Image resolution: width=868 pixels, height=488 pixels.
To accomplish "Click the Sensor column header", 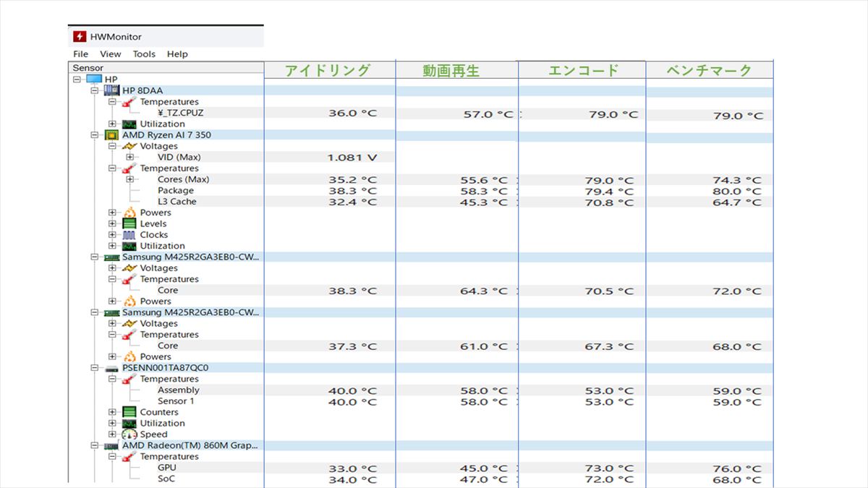I will pyautogui.click(x=88, y=68).
